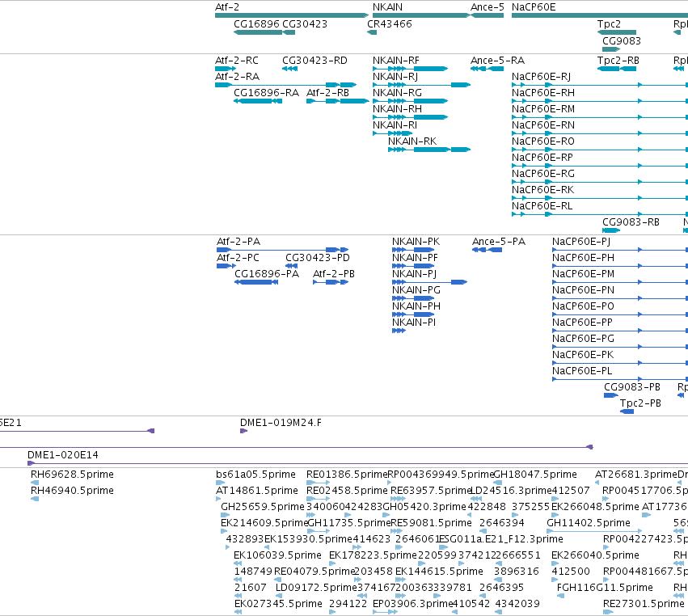This screenshot has width=688, height=616.
Task: Select the CG9083 gene label
Action: coord(622,40)
